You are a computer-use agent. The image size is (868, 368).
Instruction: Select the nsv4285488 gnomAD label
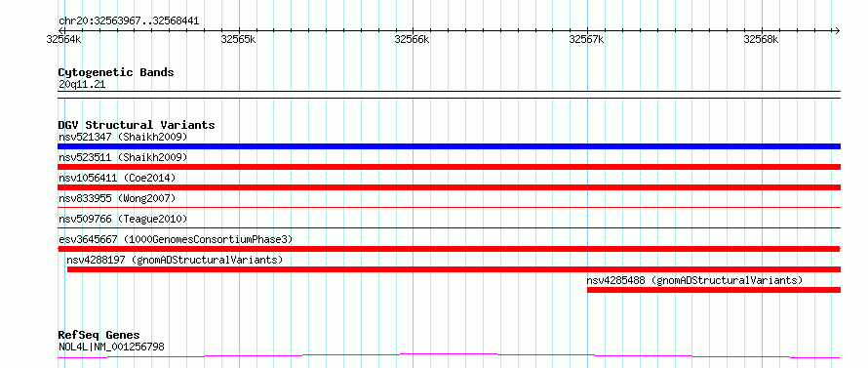click(x=694, y=280)
